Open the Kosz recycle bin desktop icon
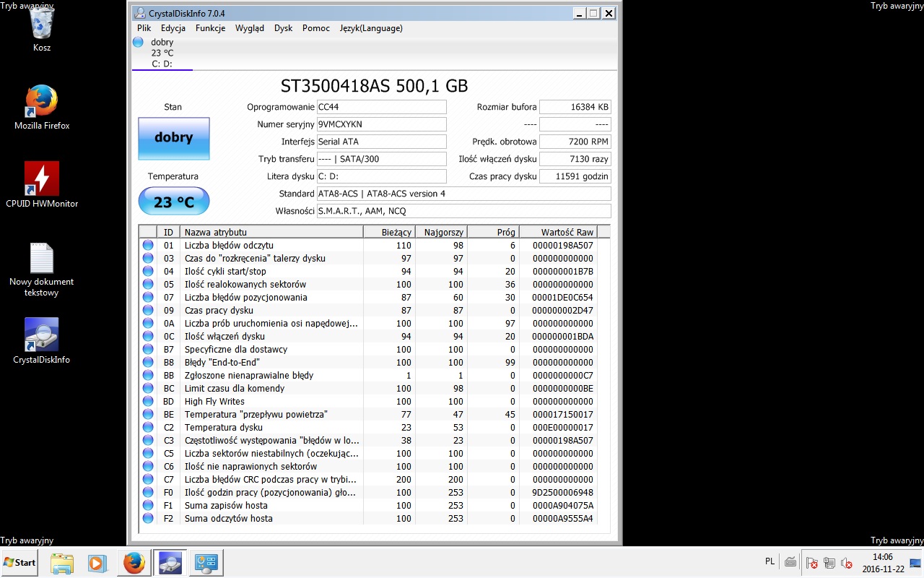Screen dimensions: 924x578 point(42,29)
